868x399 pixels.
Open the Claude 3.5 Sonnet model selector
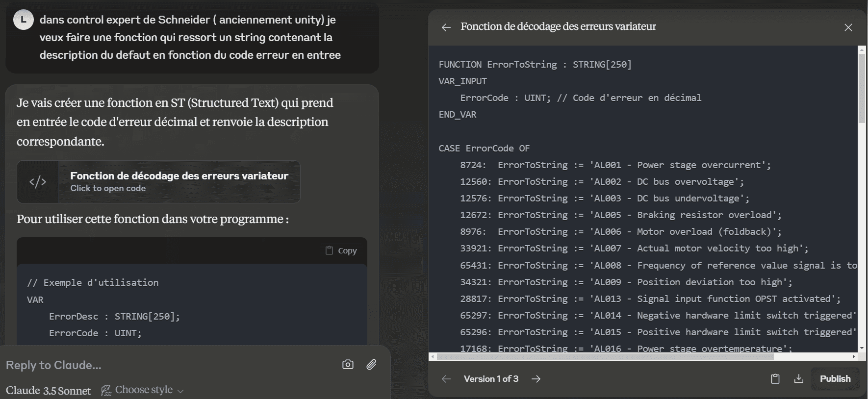click(x=48, y=391)
